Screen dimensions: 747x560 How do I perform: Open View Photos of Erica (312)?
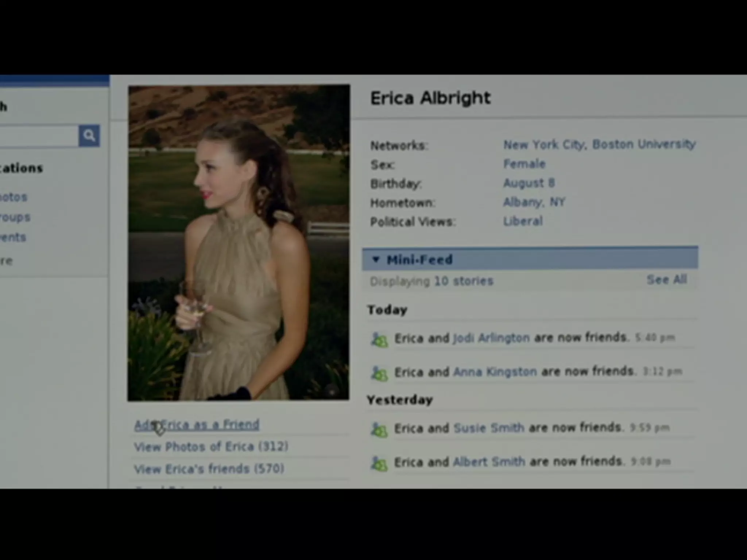click(211, 447)
